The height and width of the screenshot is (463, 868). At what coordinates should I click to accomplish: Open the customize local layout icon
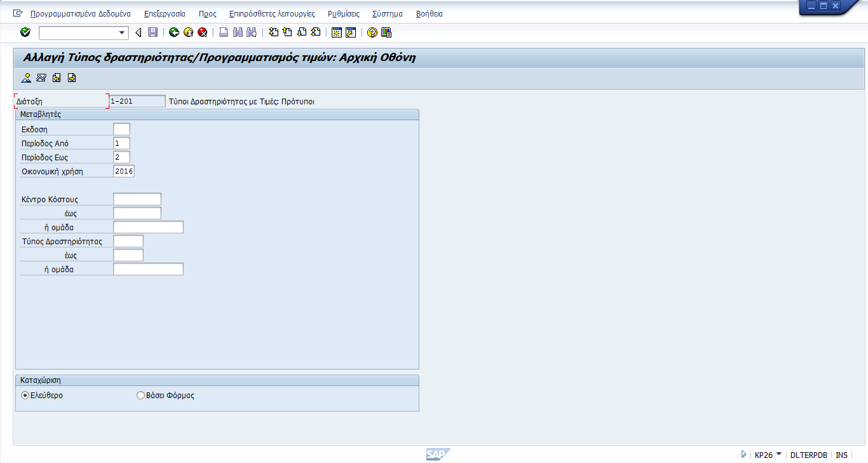(x=386, y=32)
